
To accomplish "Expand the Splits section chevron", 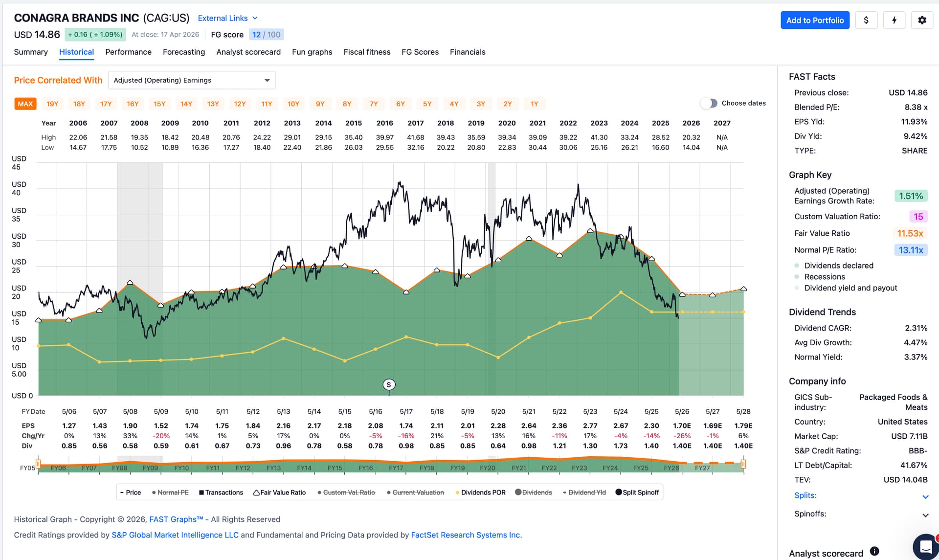I will point(925,496).
